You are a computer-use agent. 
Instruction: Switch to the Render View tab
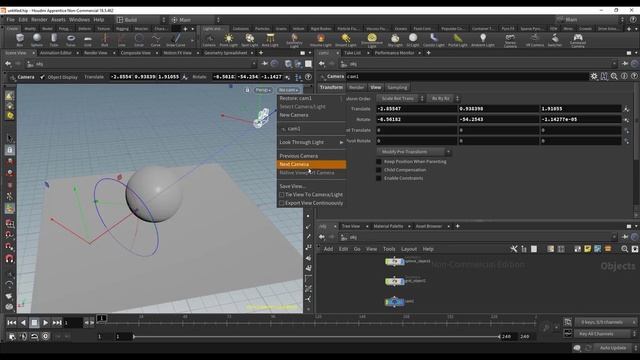click(96, 53)
